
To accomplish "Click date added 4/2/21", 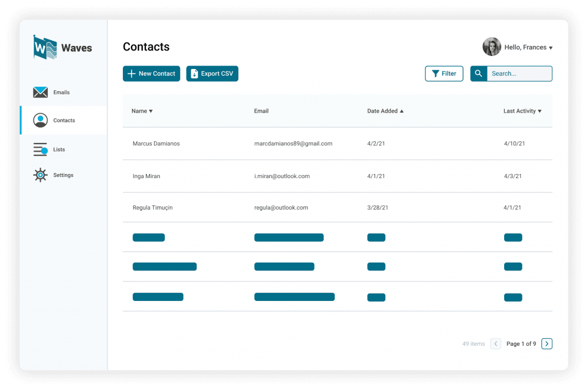I will click(x=376, y=144).
